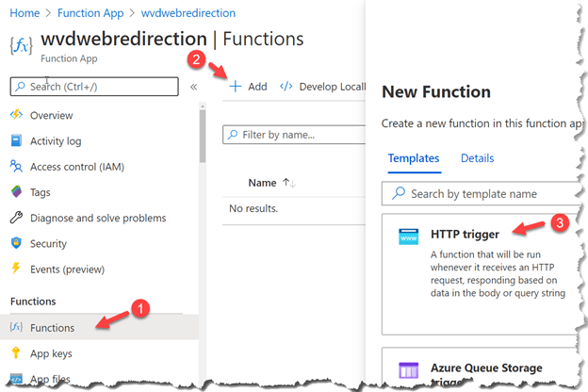The height and width of the screenshot is (392, 588).
Task: Click HTTP trigger description text
Action: [498, 273]
